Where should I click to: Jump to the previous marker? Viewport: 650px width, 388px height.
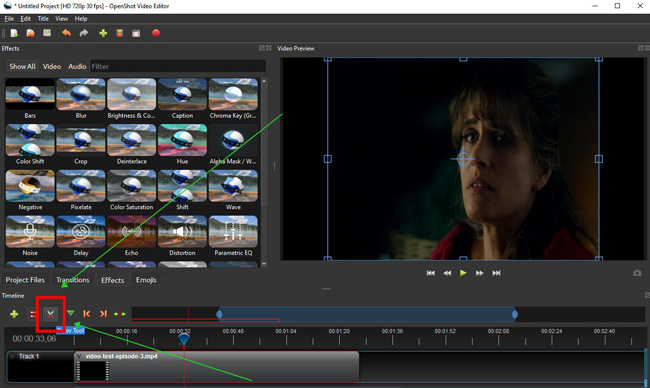(87, 314)
